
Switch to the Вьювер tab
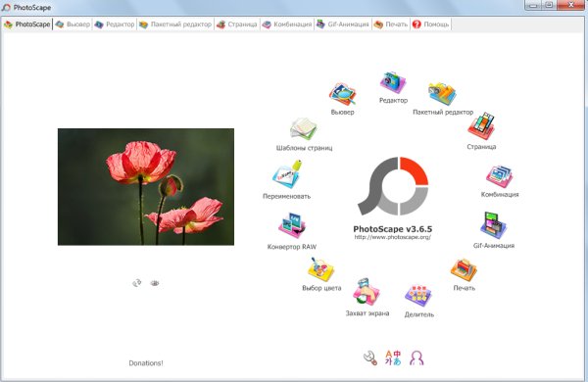[73, 24]
